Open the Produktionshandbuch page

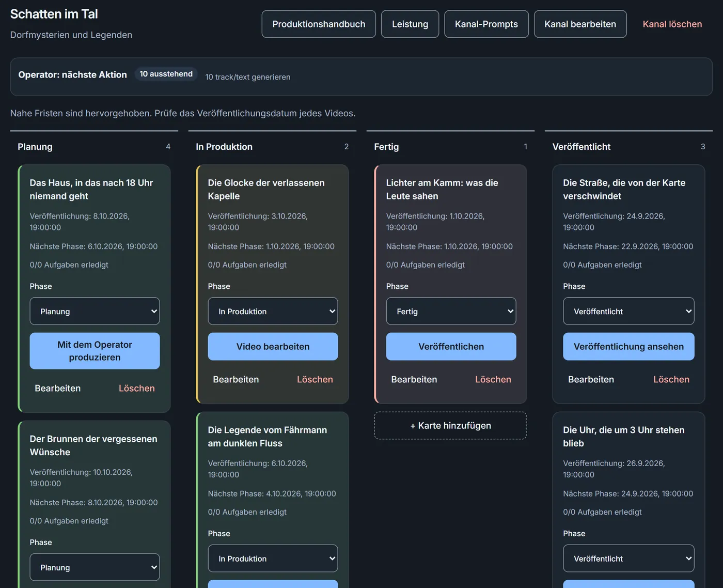[x=319, y=24]
